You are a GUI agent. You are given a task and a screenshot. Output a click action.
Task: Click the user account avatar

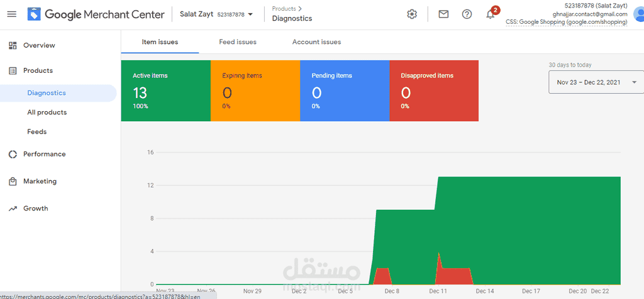click(639, 14)
